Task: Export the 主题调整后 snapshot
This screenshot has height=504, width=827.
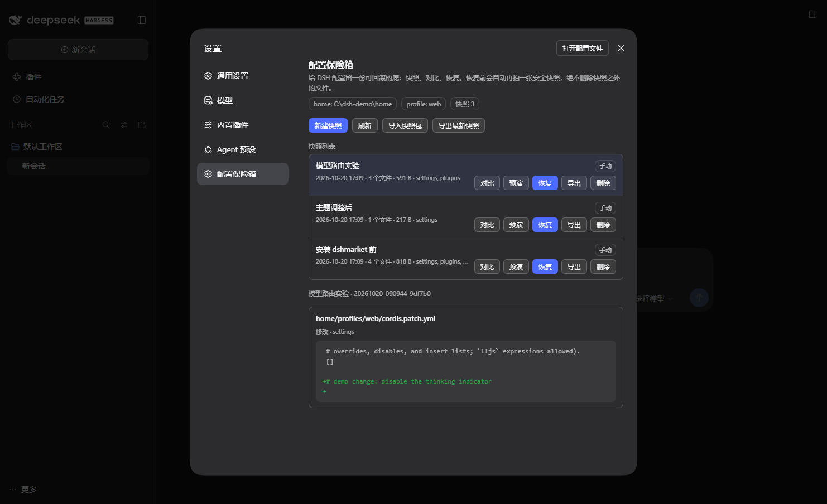Action: (x=574, y=225)
